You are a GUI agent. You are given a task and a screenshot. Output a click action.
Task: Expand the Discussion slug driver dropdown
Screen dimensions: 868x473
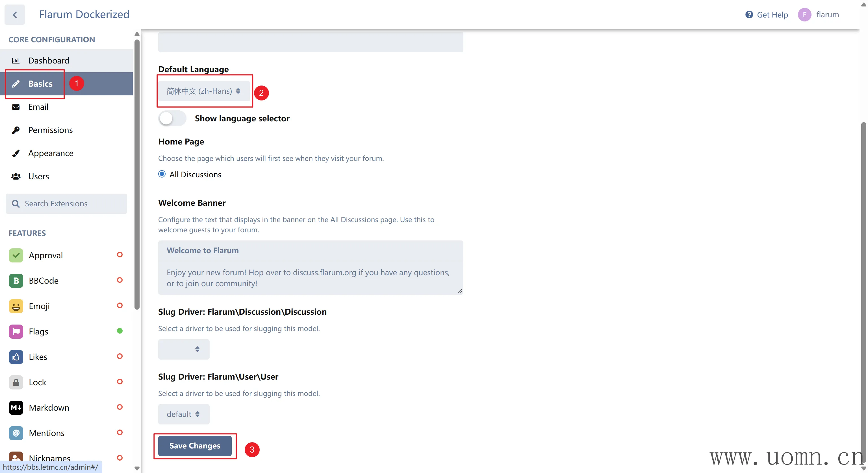[184, 349]
